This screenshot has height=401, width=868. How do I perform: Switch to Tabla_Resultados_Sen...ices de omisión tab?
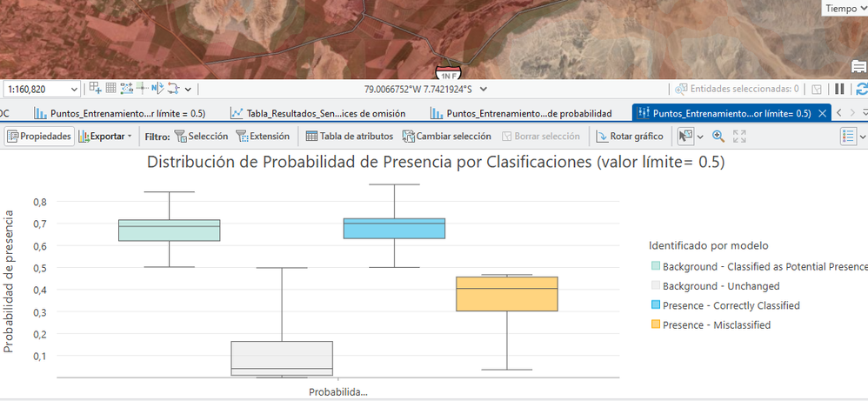(x=318, y=113)
